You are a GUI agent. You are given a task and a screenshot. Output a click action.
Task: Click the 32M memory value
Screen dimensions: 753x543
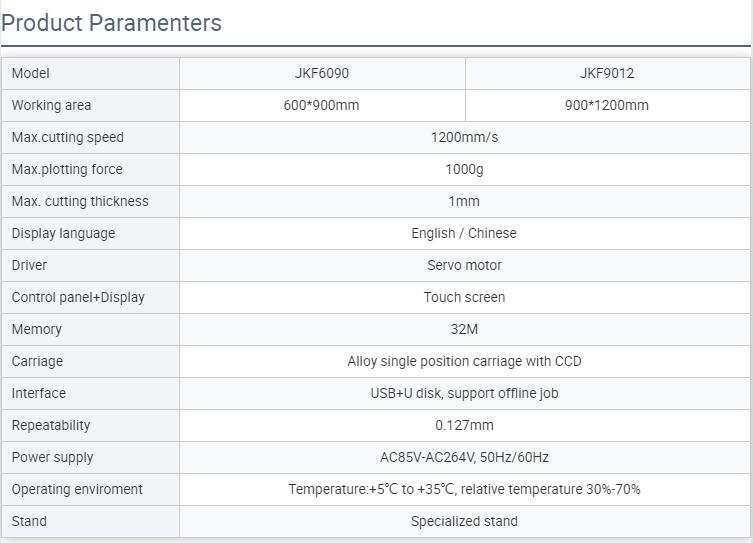[x=464, y=329]
